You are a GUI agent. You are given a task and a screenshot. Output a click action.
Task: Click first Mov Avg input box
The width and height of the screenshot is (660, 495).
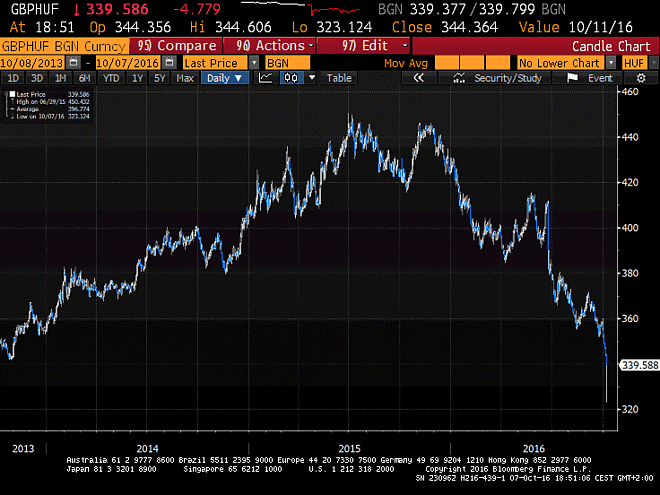(x=446, y=63)
